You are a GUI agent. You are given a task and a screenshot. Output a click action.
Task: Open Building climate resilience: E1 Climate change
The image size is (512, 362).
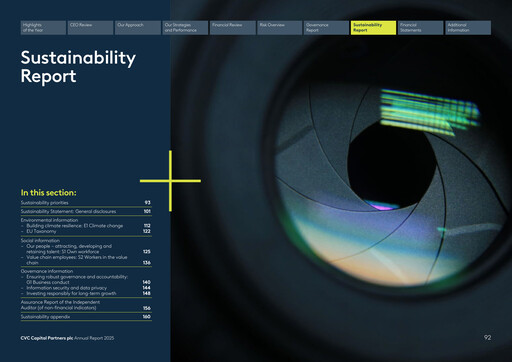point(86,226)
